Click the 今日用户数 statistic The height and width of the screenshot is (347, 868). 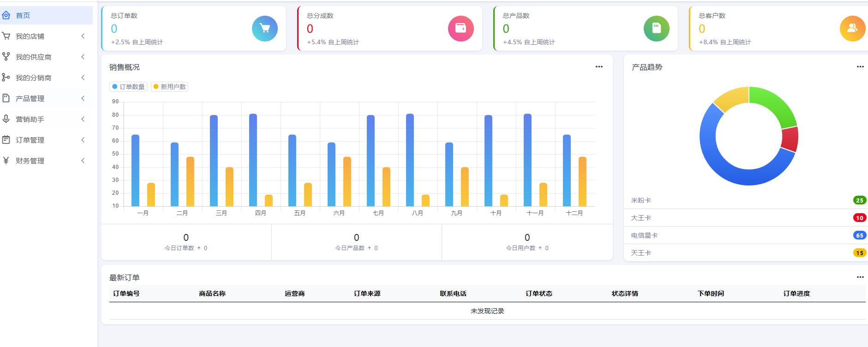[527, 242]
